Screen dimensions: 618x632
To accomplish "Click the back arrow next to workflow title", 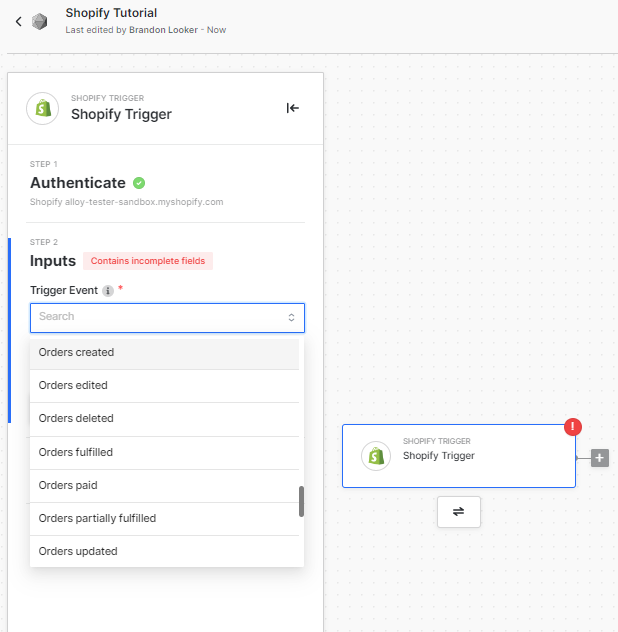I will [18, 21].
